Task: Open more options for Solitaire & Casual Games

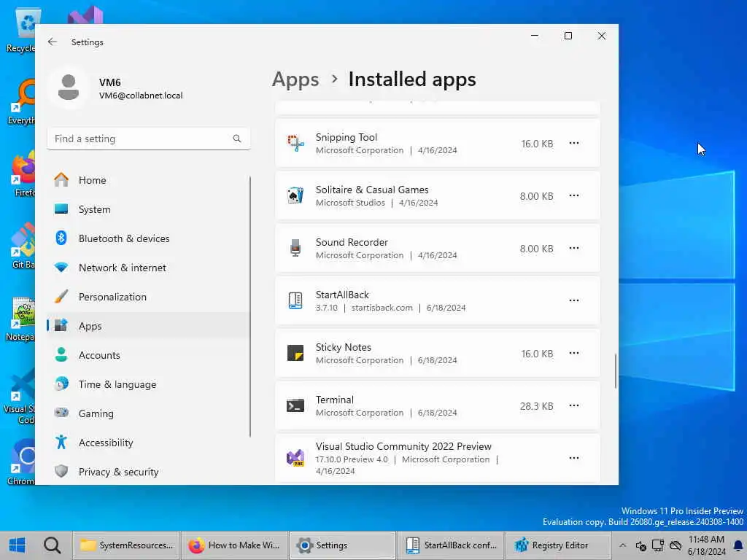Action: [574, 195]
